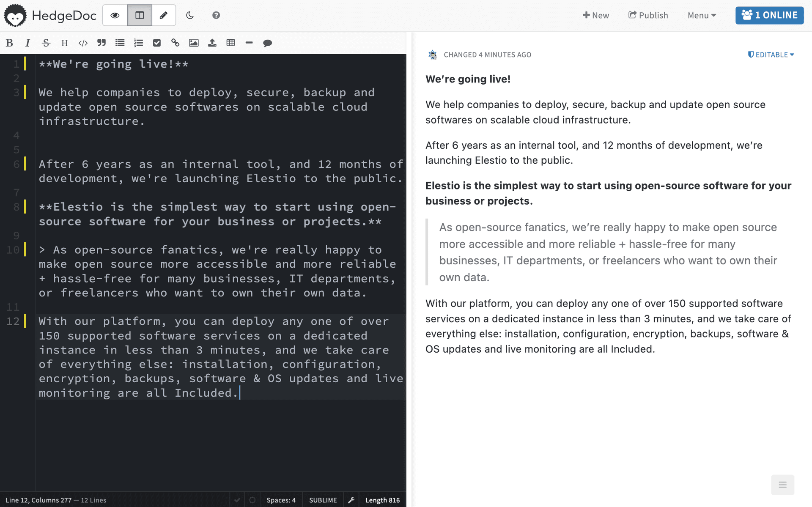Screen dimensions: 812x507
Task: Insert an image
Action: pos(194,43)
